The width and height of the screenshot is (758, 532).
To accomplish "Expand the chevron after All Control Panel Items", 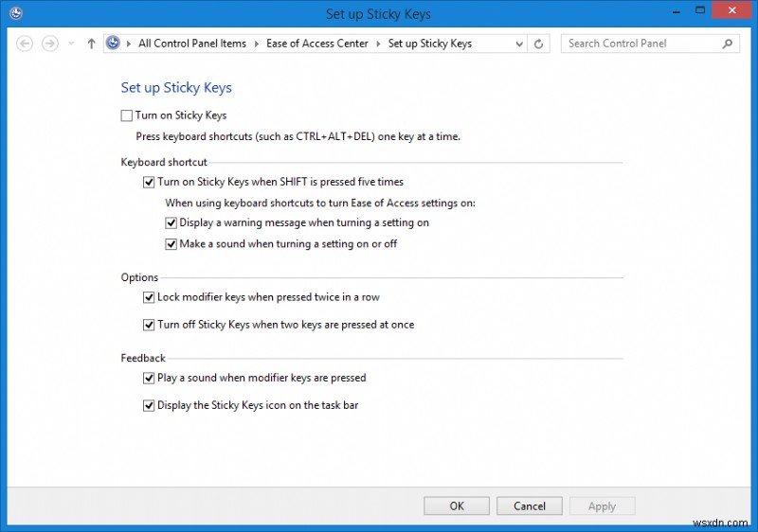I will [x=257, y=44].
